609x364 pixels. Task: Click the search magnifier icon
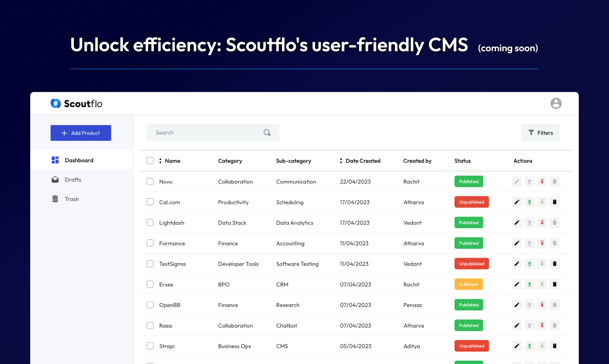click(267, 133)
